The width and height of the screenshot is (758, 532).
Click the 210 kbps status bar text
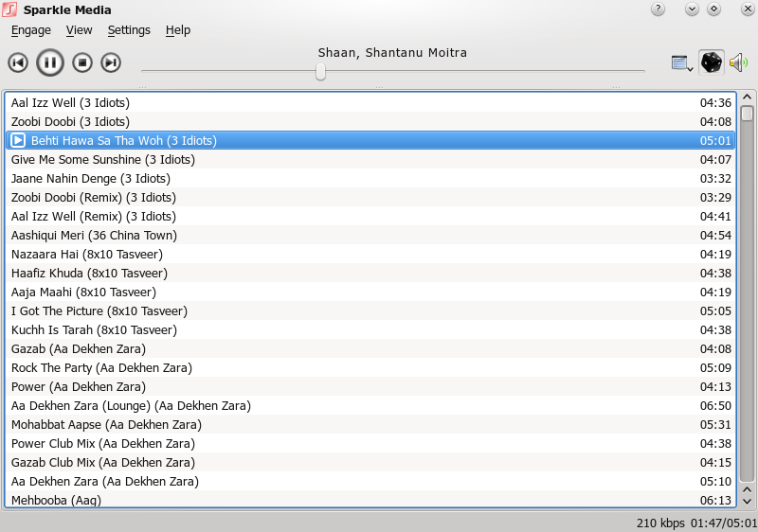[x=660, y=523]
